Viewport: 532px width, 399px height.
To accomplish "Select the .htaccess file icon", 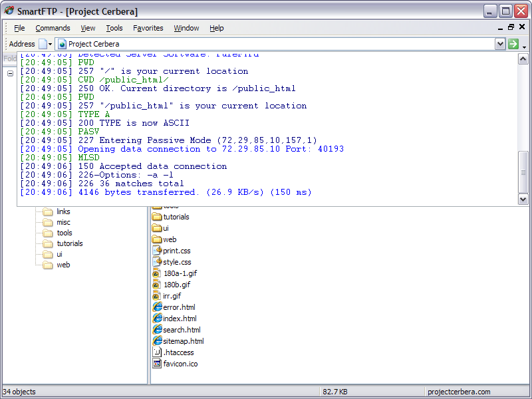I will click(x=157, y=352).
